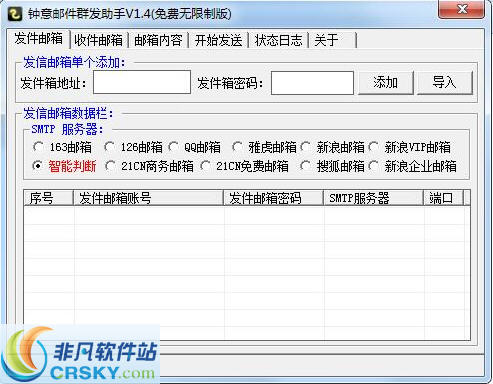The width and height of the screenshot is (493, 384).
Task: Choose the 雅虎邮箱 option
Action: [x=264, y=147]
